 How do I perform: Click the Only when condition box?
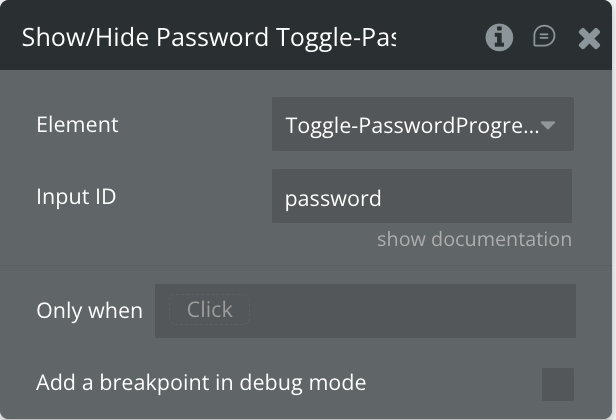(x=365, y=311)
